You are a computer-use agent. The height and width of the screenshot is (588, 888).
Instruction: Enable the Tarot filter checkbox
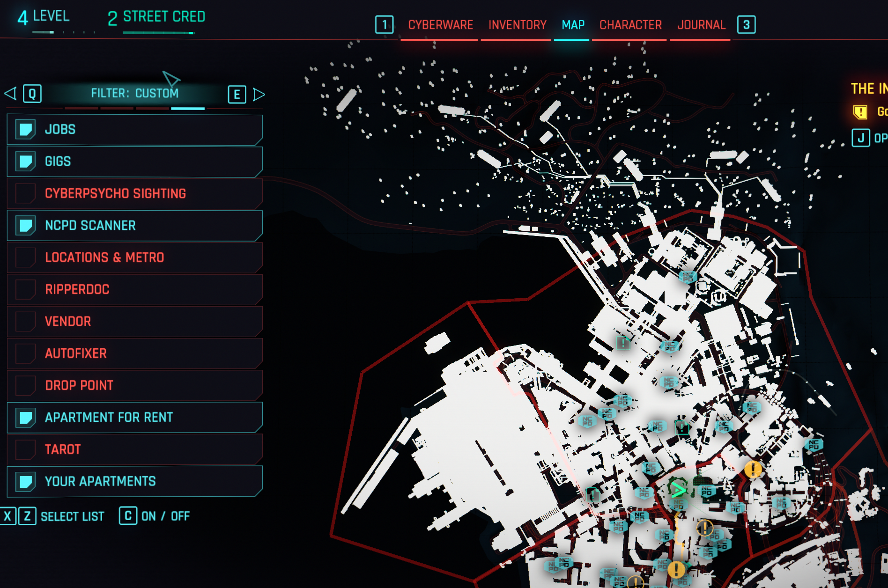tap(25, 449)
